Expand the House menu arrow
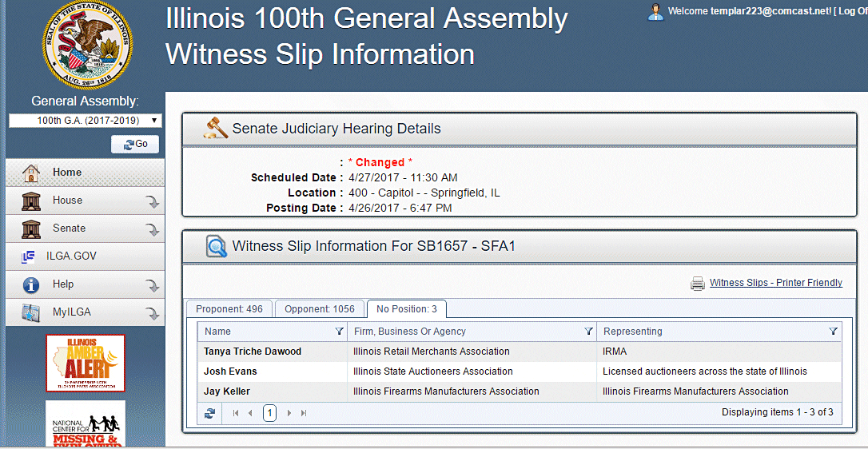 tap(152, 201)
